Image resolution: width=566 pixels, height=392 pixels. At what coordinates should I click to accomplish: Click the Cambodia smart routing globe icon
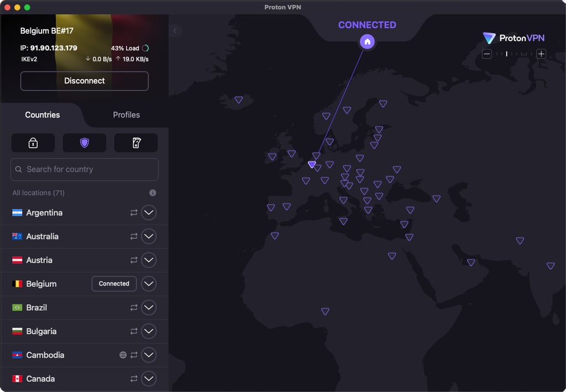[123, 355]
